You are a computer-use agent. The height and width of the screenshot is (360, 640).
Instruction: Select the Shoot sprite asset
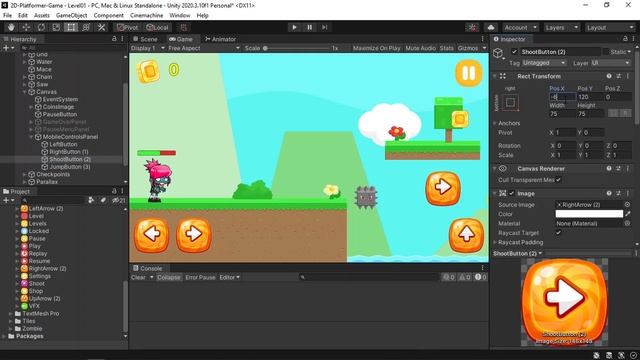[x=37, y=283]
